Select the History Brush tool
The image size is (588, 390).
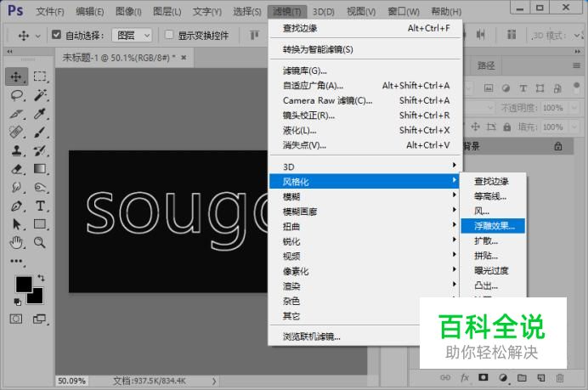(x=40, y=150)
